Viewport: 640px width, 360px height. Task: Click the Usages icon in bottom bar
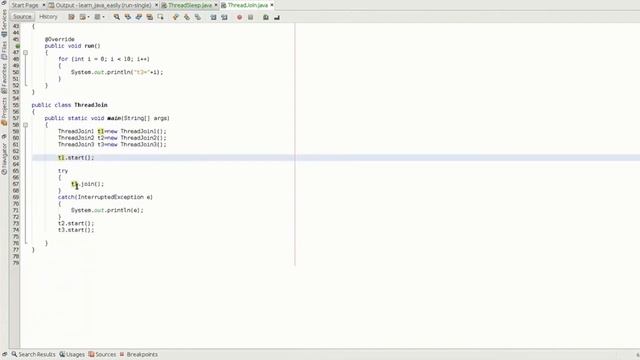(x=62, y=354)
